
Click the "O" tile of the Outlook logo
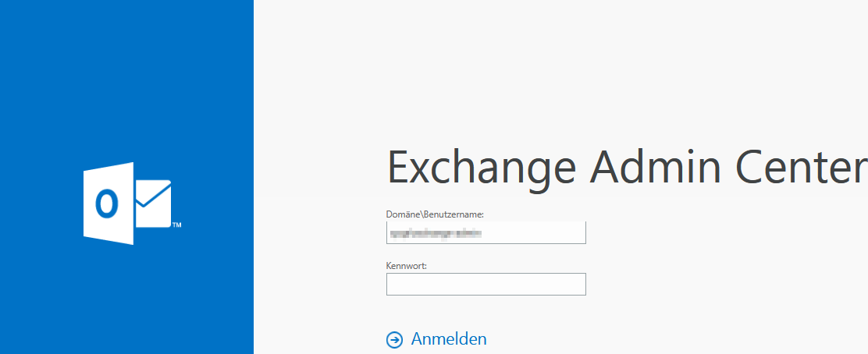click(x=108, y=204)
